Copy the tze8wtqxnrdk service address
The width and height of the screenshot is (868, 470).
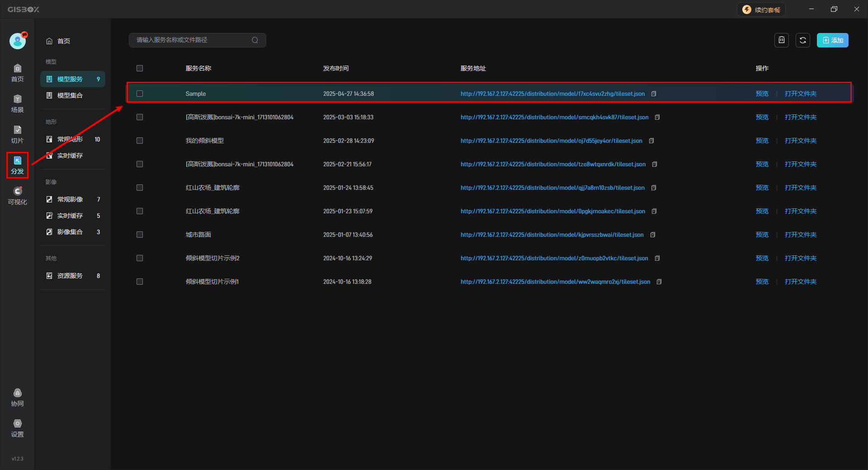click(655, 164)
